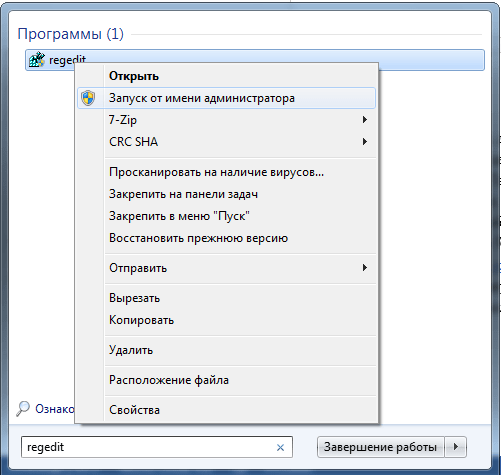Open the regedit context menu's Открыть entry
This screenshot has width=501, height=475.
[x=226, y=76]
